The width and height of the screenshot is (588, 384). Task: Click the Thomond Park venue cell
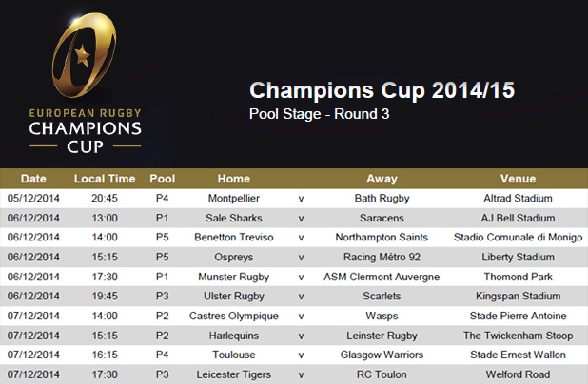click(518, 277)
